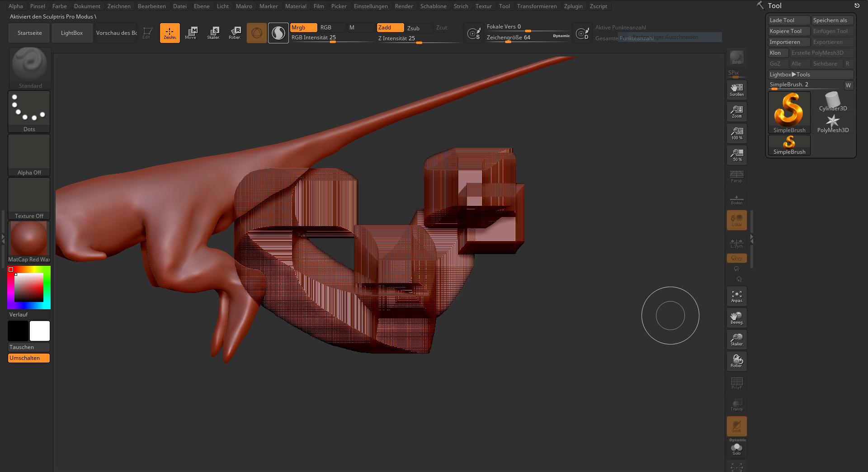Activate the Zeichn. draw mode button
Viewport: 868px width, 472px height.
coord(170,33)
